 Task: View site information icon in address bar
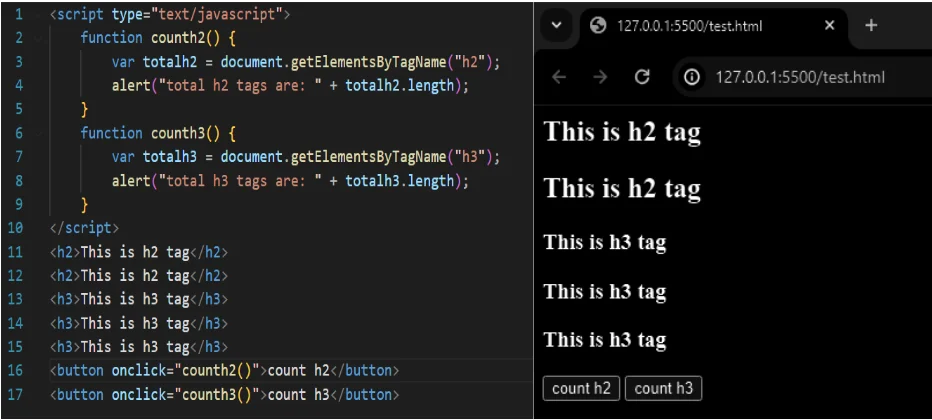[x=692, y=77]
